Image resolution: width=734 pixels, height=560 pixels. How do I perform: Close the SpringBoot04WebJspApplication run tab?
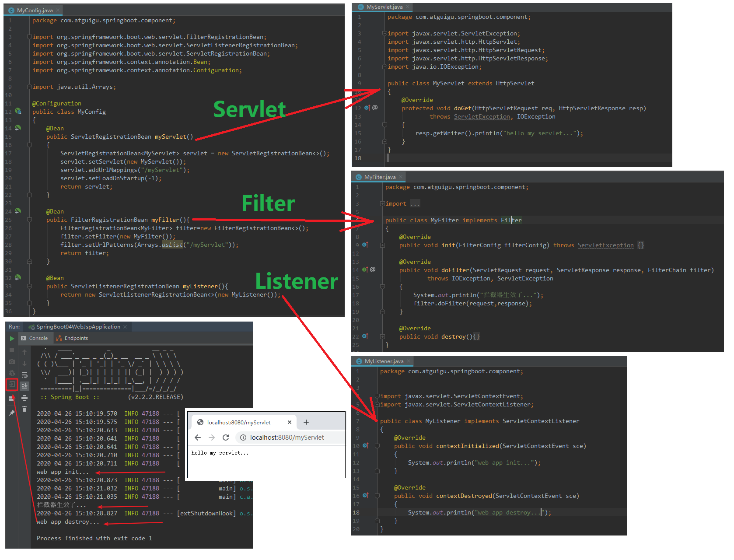125,326
